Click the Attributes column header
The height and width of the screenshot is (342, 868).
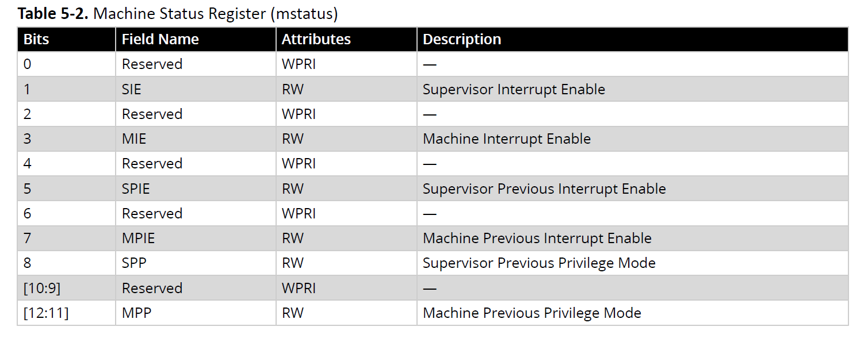(316, 40)
